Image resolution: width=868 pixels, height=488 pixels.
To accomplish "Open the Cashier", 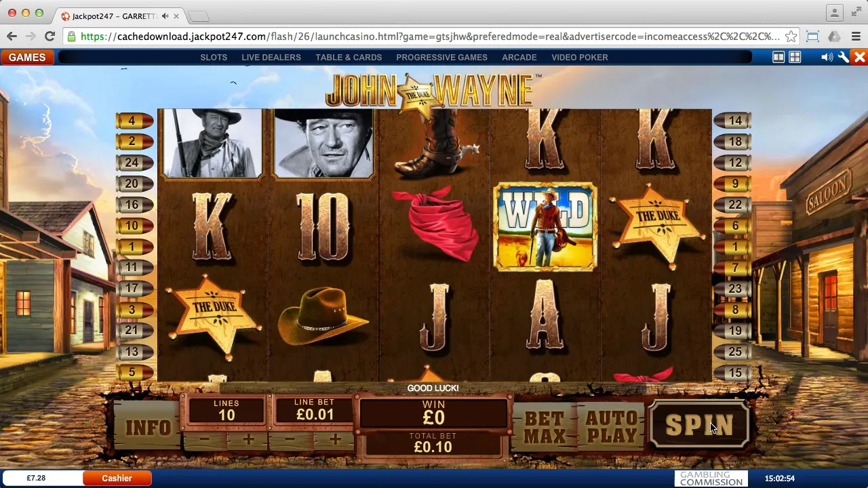I will (x=117, y=479).
